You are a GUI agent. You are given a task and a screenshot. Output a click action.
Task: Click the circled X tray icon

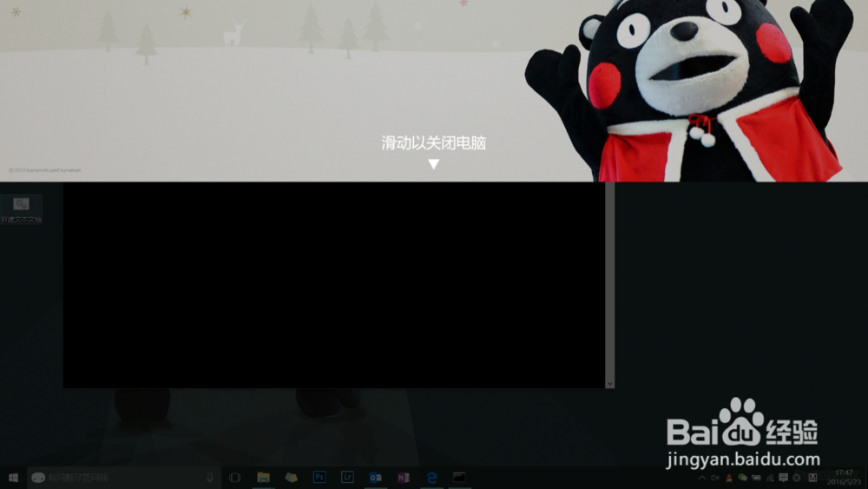tap(797, 478)
